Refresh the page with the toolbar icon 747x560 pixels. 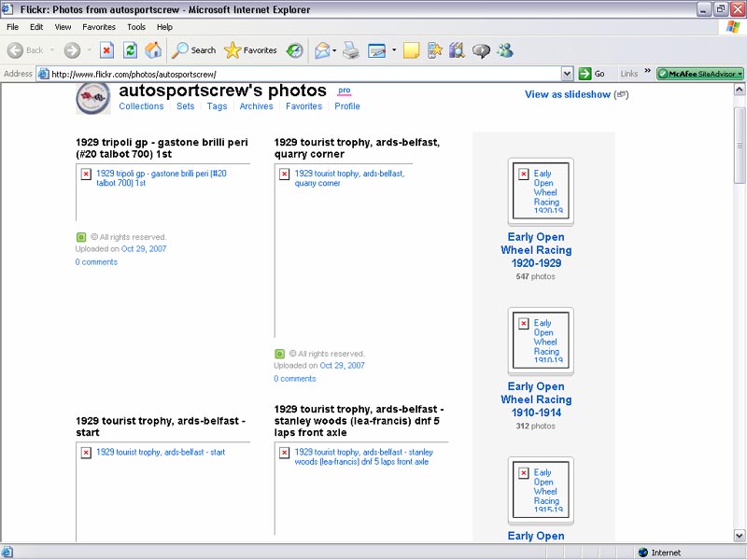(131, 50)
